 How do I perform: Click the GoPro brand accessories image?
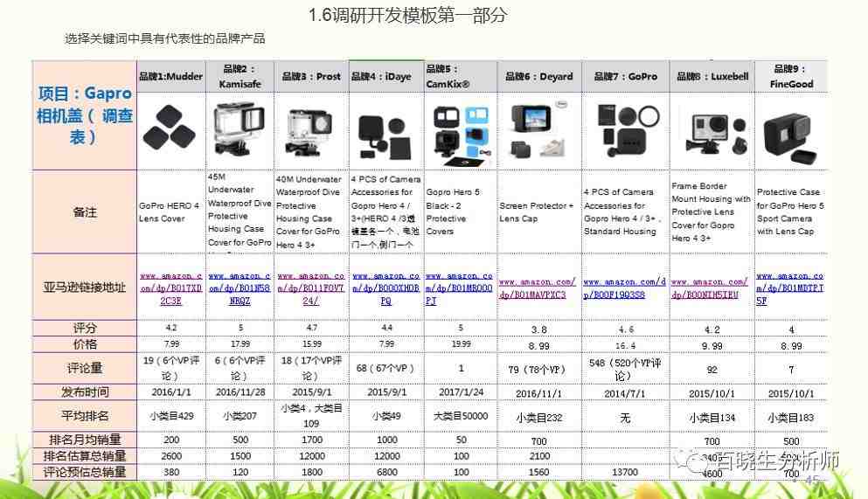click(x=628, y=130)
